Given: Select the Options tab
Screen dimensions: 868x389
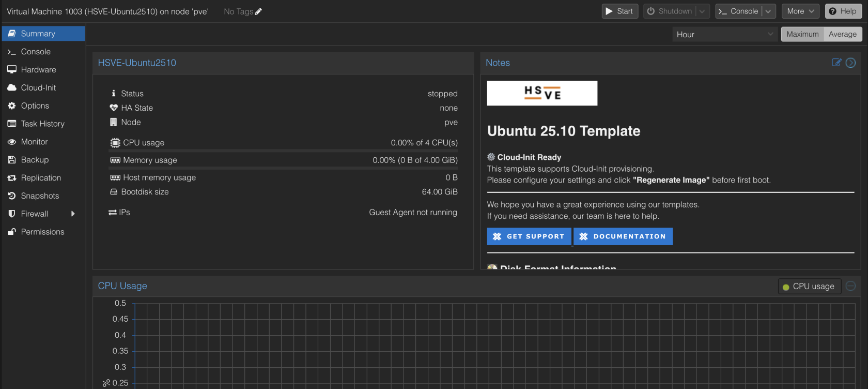Looking at the screenshot, I should pyautogui.click(x=43, y=106).
